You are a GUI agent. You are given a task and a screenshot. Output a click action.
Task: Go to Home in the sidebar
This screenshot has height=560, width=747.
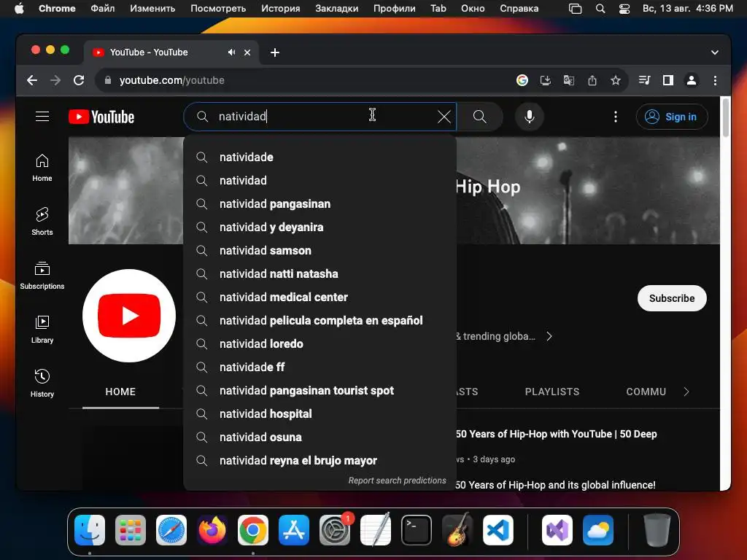click(x=42, y=168)
